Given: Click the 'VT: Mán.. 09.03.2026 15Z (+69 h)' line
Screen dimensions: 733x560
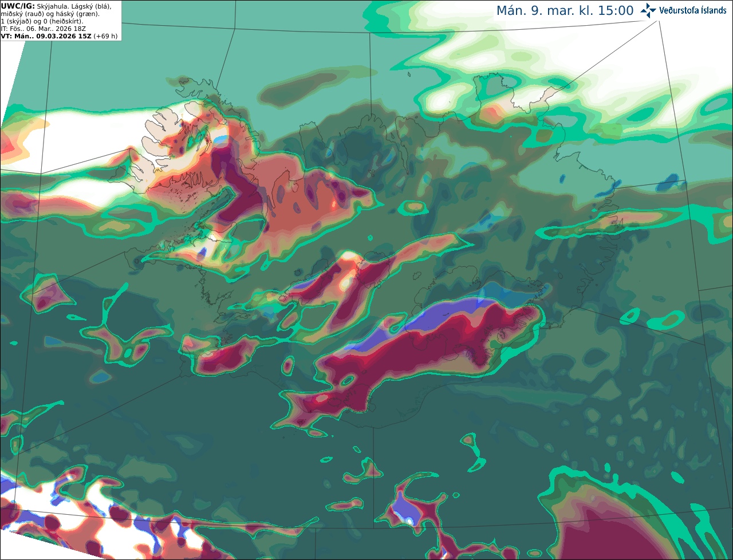Looking at the screenshot, I should [x=60, y=36].
